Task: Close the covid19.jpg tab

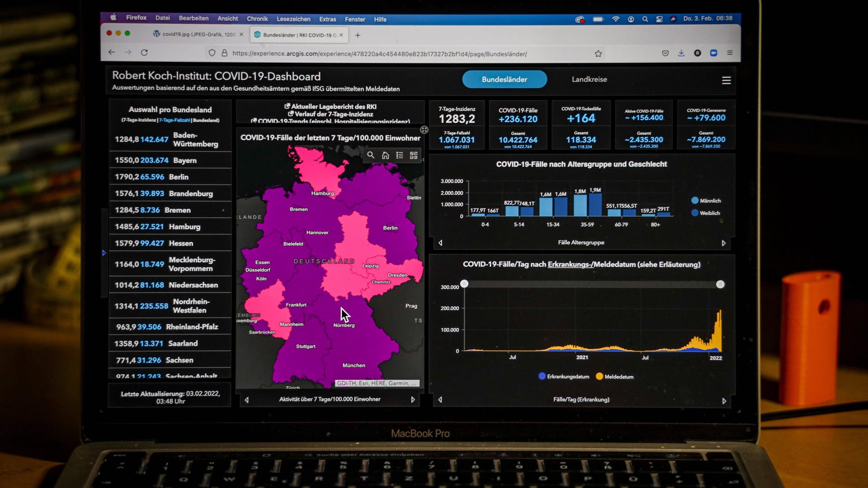Action: (x=241, y=34)
